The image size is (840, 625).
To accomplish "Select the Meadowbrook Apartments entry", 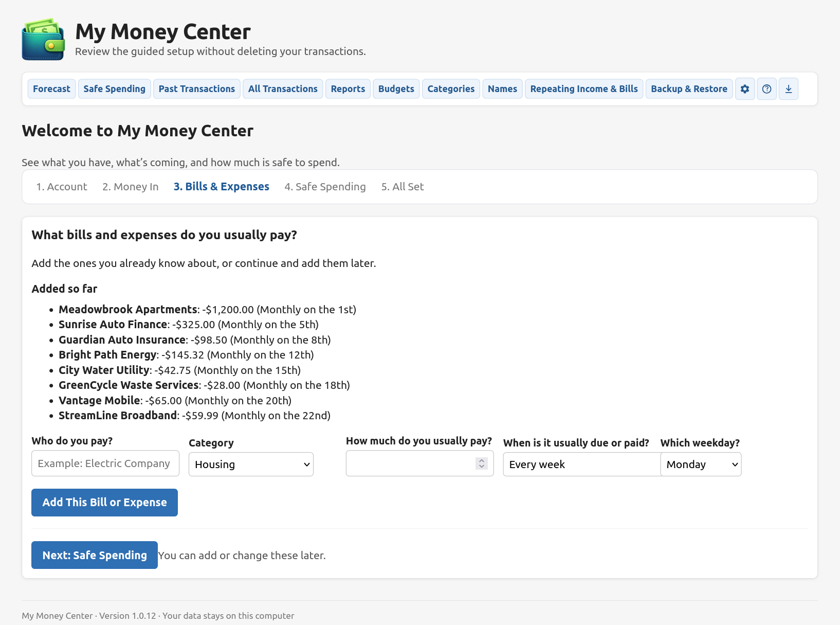I will [x=207, y=310].
